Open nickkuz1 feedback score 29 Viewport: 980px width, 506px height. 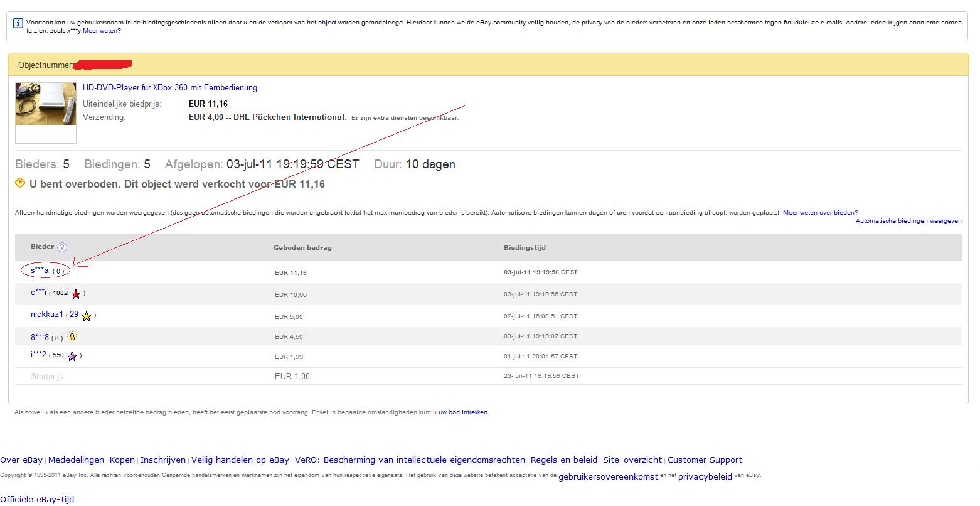[x=74, y=315]
